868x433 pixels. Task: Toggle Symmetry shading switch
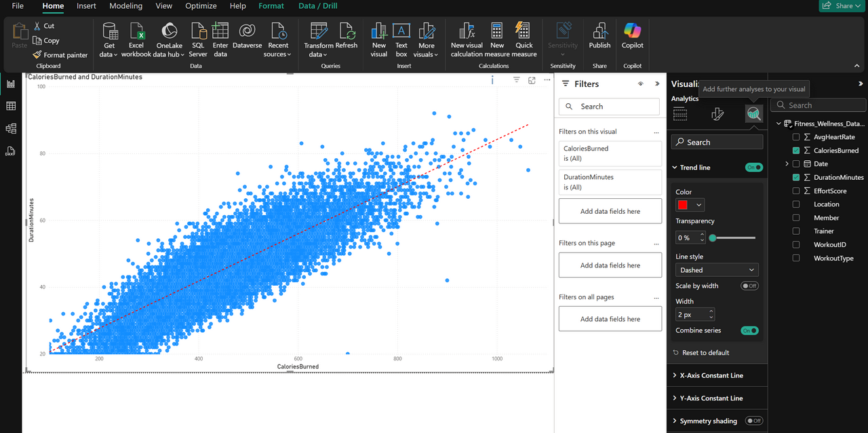[753, 421]
